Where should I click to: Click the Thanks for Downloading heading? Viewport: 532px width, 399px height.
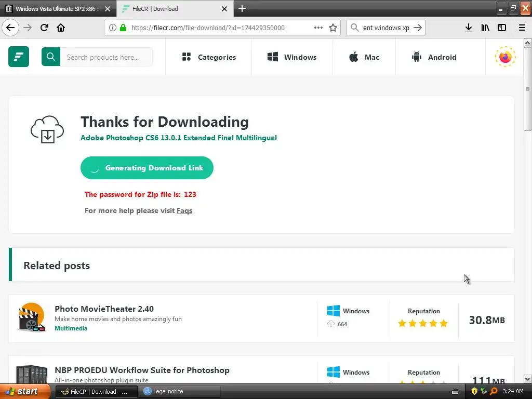pos(165,122)
